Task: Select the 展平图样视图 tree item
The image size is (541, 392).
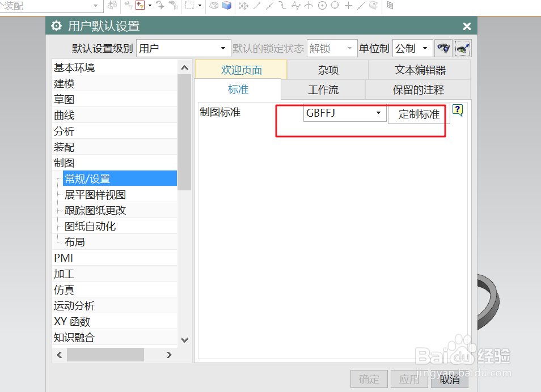Action: coord(120,194)
